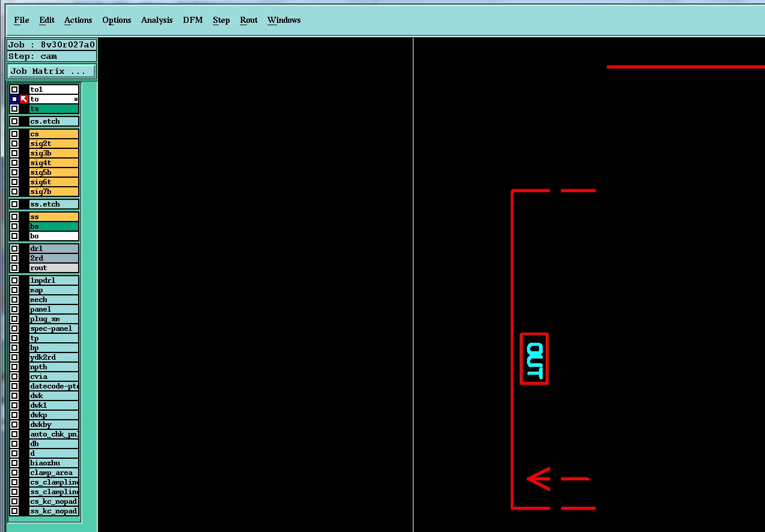Image resolution: width=765 pixels, height=532 pixels.
Task: Toggle the sig4t layer checkbox
Action: pyautogui.click(x=14, y=163)
